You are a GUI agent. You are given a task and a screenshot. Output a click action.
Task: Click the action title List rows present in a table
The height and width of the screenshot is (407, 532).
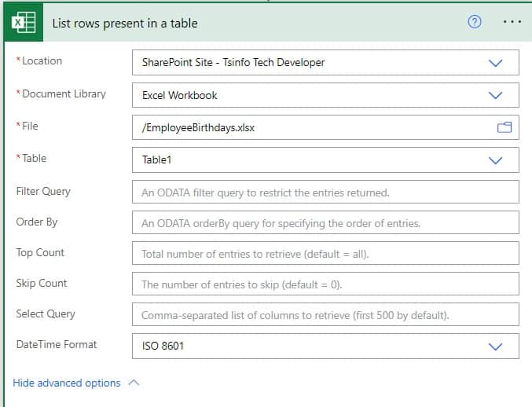point(125,24)
